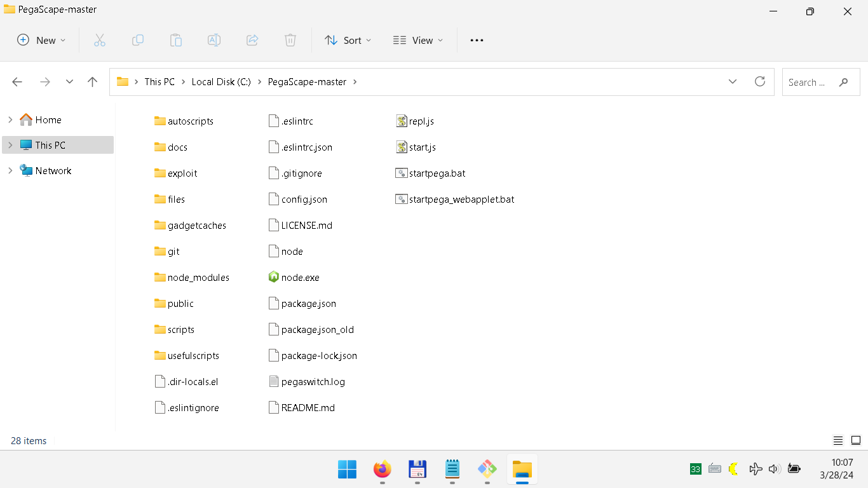868x488 pixels.
Task: Select the README.md file
Action: [x=302, y=407]
